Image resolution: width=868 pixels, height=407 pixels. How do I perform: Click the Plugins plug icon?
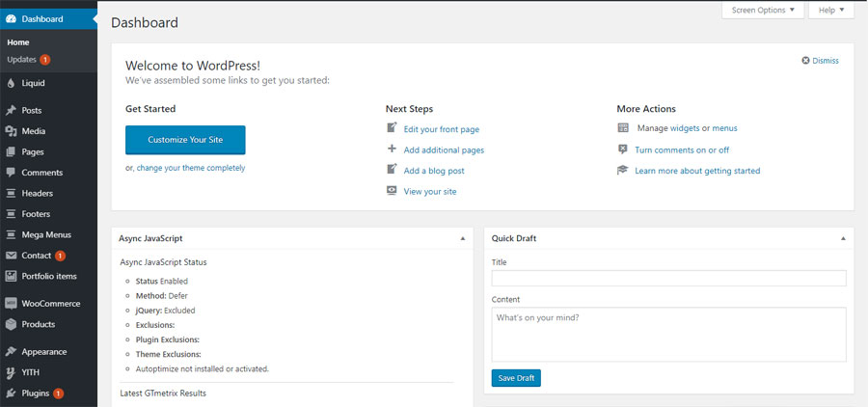[x=11, y=393]
